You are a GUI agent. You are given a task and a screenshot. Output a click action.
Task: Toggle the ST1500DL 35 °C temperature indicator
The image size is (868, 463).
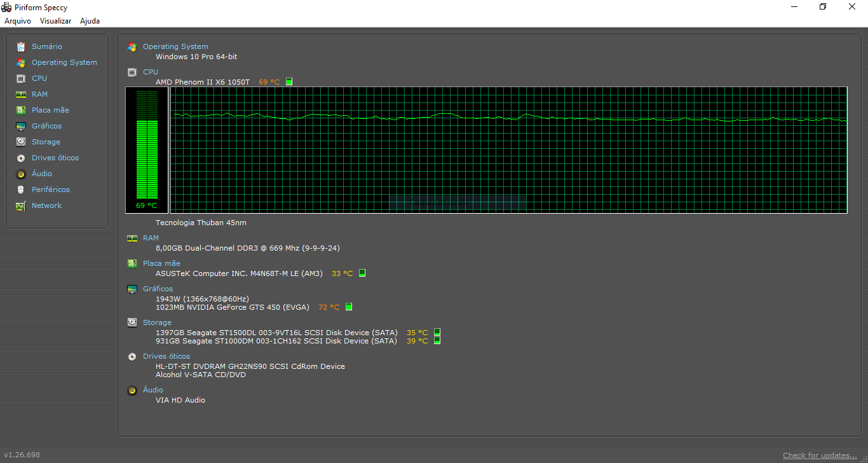437,332
